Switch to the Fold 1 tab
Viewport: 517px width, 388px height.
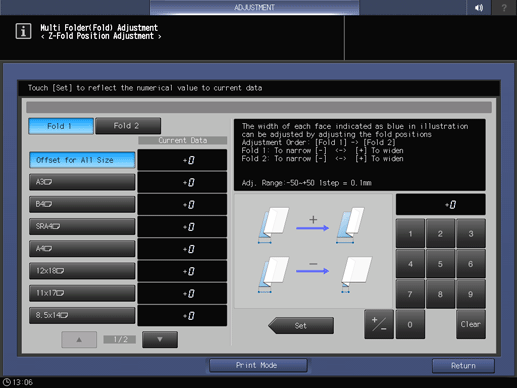tap(61, 126)
